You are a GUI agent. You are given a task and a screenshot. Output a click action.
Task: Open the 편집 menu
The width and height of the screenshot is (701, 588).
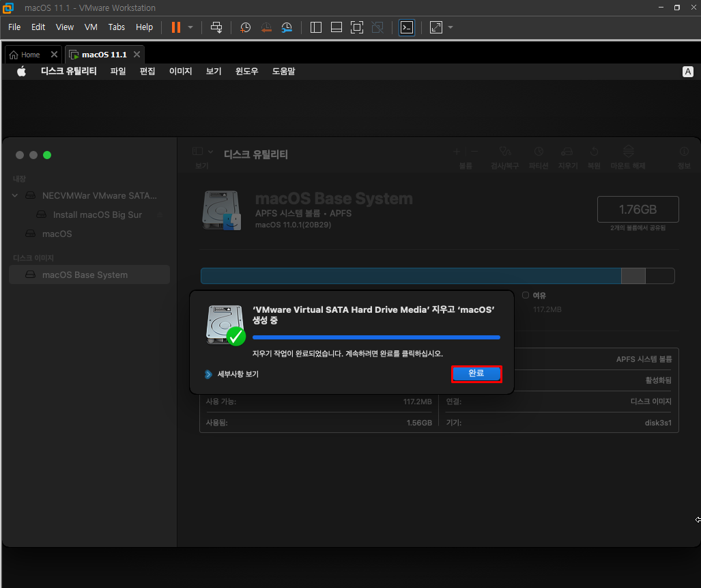(147, 72)
